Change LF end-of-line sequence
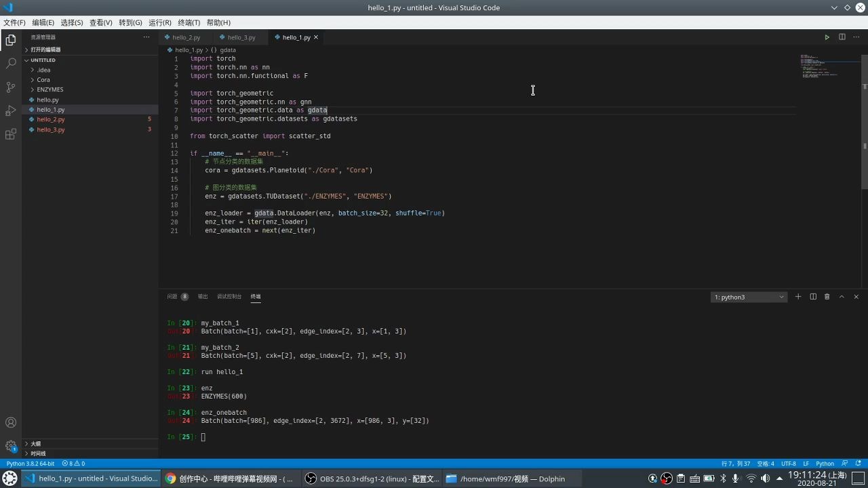 pyautogui.click(x=806, y=464)
